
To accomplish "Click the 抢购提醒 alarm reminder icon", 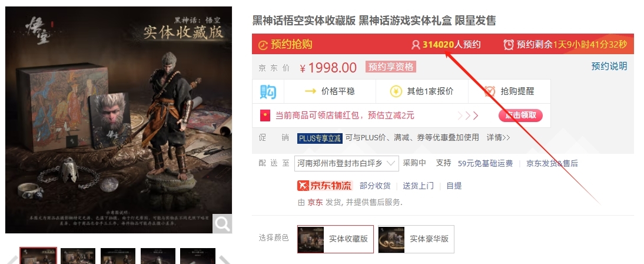I will pos(489,91).
